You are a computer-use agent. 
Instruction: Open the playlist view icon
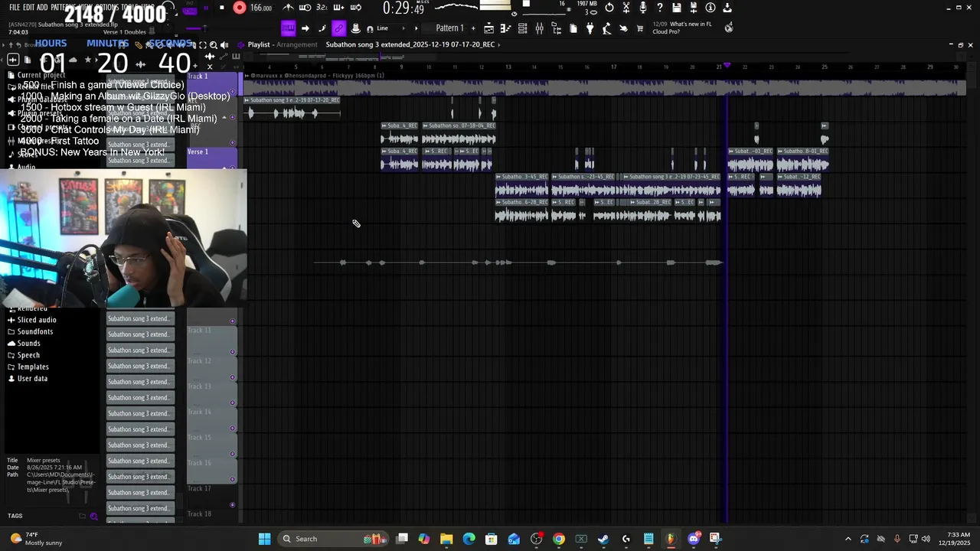(488, 28)
